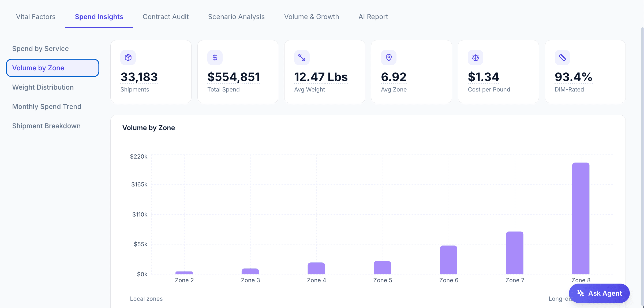644x308 pixels.
Task: Click the map pin icon on Avg Zone
Action: pyautogui.click(x=388, y=57)
